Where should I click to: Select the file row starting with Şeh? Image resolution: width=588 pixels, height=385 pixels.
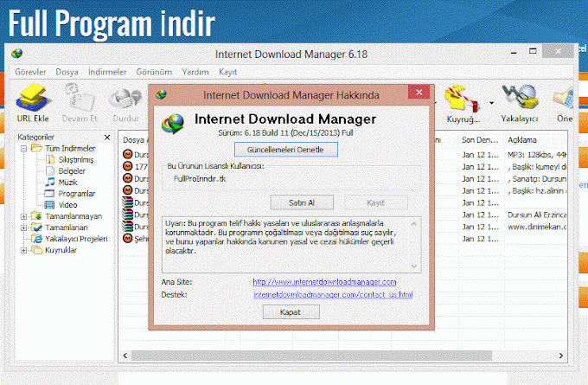135,239
